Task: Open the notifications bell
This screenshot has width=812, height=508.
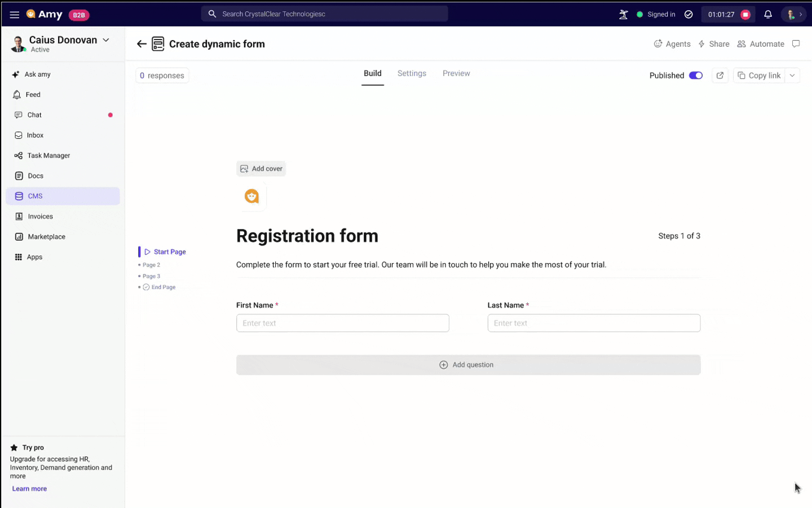Action: pyautogui.click(x=767, y=14)
